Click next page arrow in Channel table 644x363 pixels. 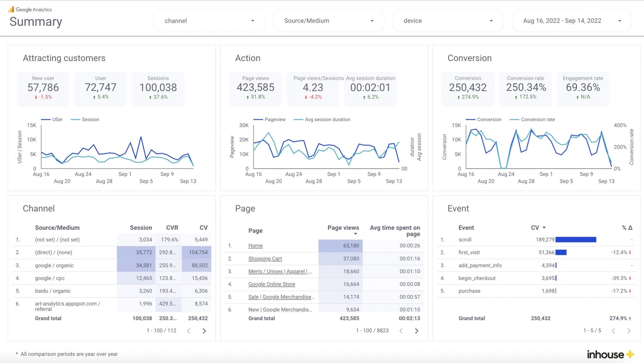204,331
